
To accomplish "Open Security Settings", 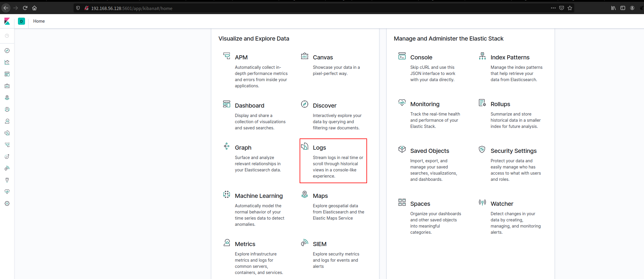I will (x=513, y=151).
